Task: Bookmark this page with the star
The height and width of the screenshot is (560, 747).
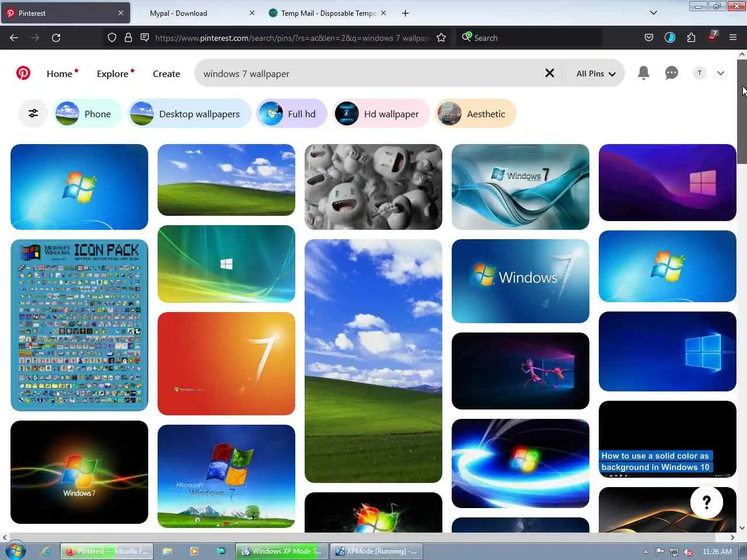Action: click(441, 37)
